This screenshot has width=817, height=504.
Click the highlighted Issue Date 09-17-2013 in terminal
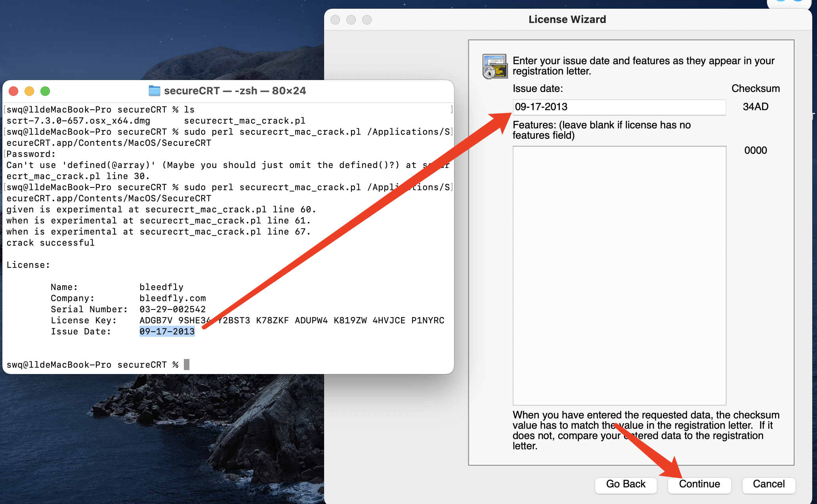pos(167,332)
